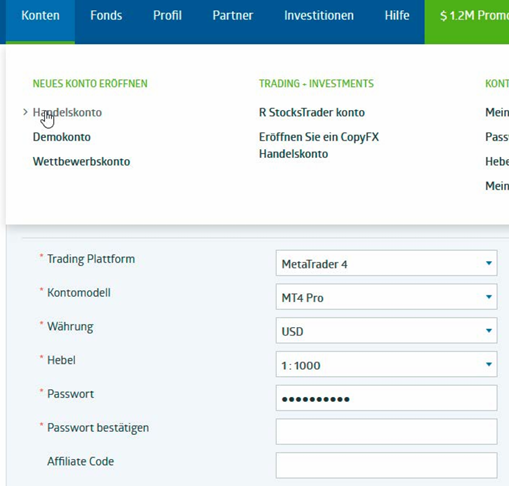Click the Währung label
Image resolution: width=509 pixels, height=504 pixels.
click(x=70, y=327)
